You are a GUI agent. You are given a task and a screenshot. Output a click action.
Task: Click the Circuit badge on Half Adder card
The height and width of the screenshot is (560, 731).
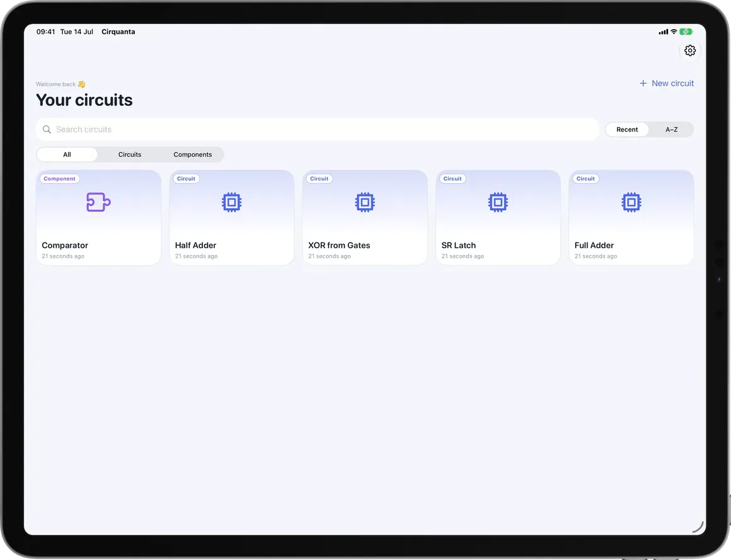tap(186, 179)
